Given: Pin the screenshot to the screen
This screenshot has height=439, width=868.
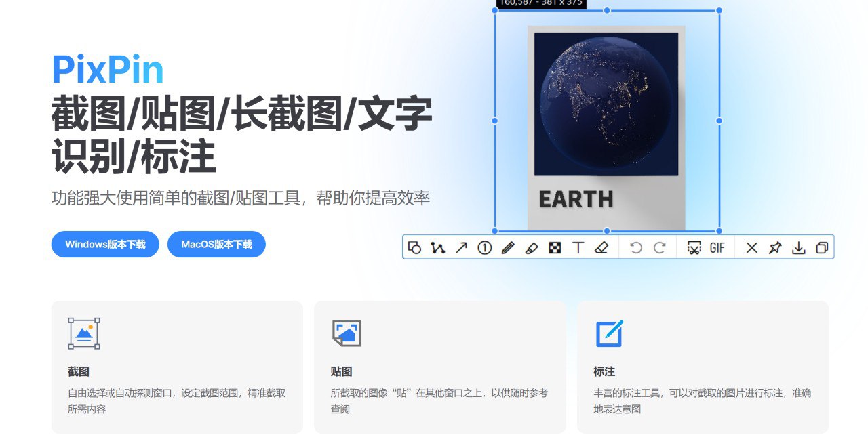Looking at the screenshot, I should pos(775,247).
